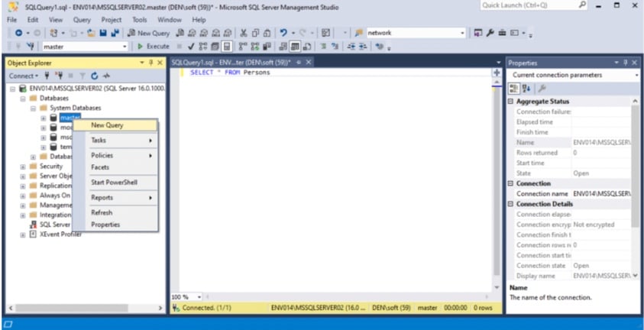Expand the Security folder node

pyautogui.click(x=23, y=166)
